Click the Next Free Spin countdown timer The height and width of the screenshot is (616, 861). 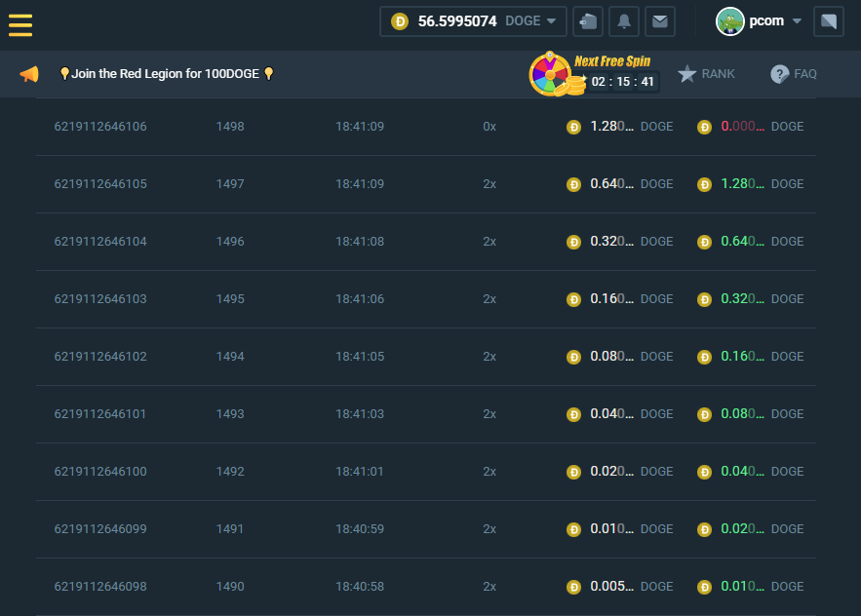tap(623, 82)
